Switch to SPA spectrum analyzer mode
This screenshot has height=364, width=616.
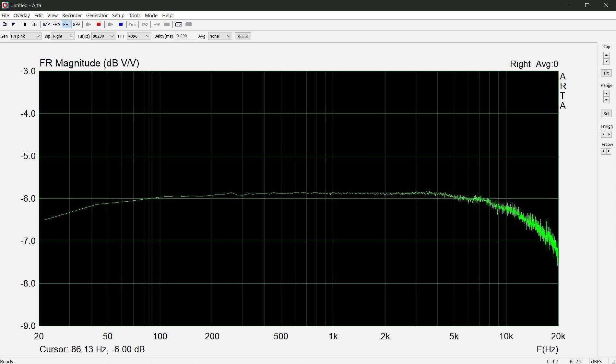pos(77,24)
